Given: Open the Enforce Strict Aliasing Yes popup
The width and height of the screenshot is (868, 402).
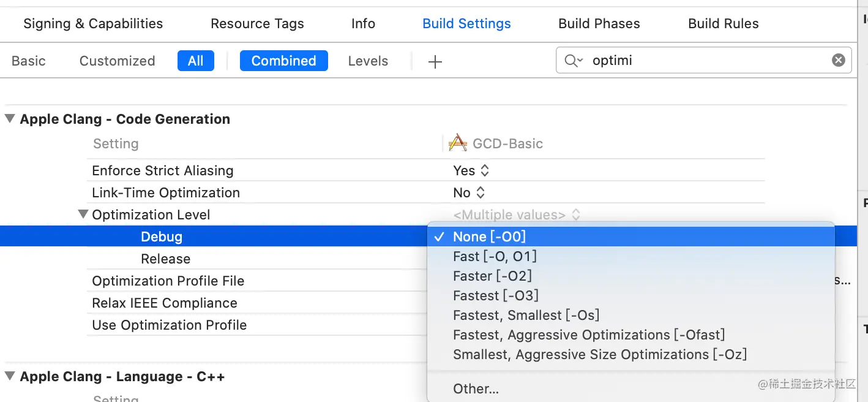Looking at the screenshot, I should (471, 170).
